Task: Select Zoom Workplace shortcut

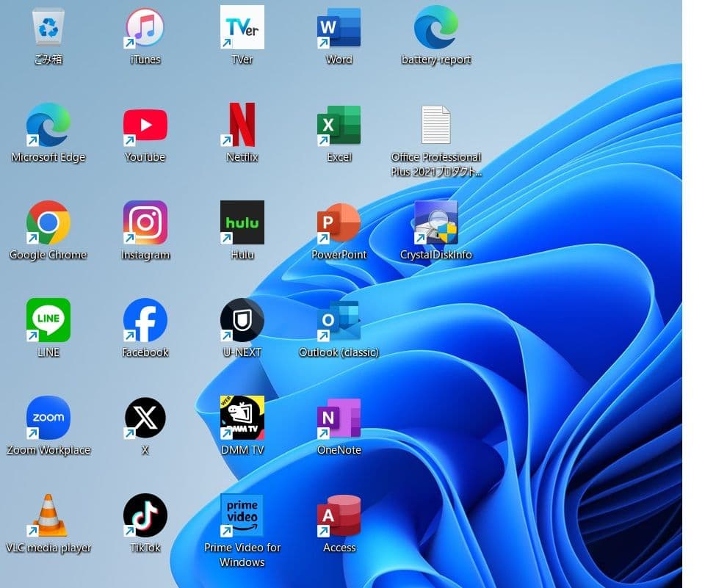Action: point(48,418)
